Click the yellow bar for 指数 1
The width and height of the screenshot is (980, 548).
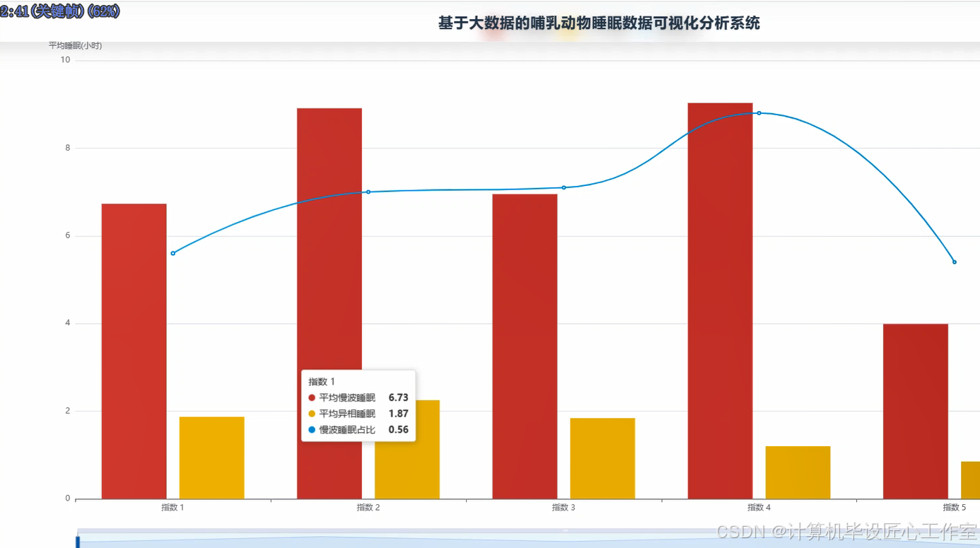(x=212, y=458)
